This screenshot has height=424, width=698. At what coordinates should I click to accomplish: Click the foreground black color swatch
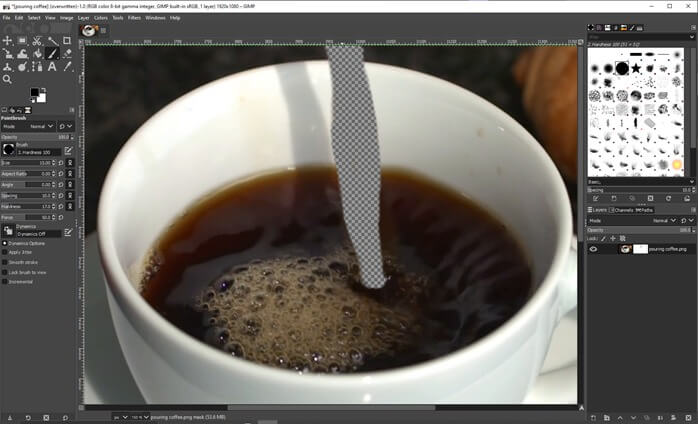point(34,92)
